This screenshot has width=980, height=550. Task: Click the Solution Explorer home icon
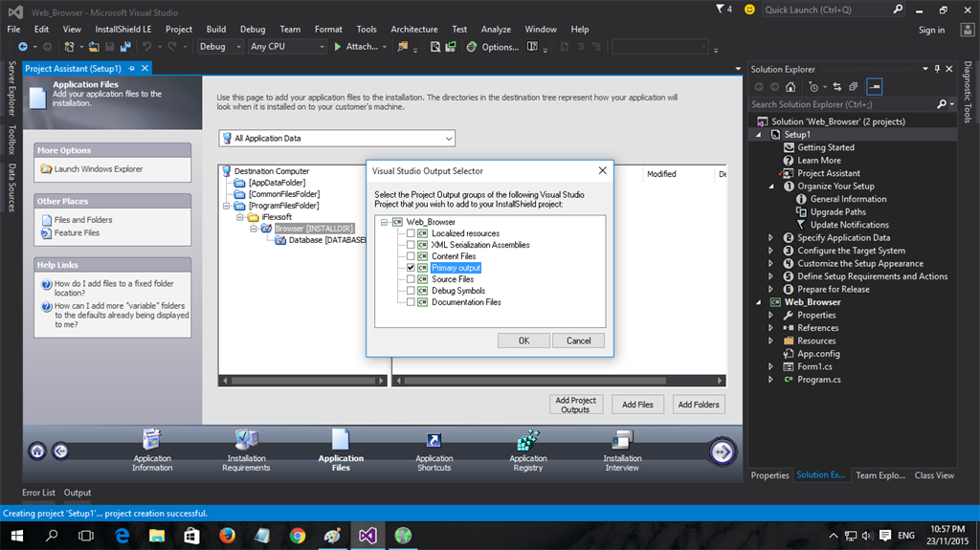pos(791,87)
